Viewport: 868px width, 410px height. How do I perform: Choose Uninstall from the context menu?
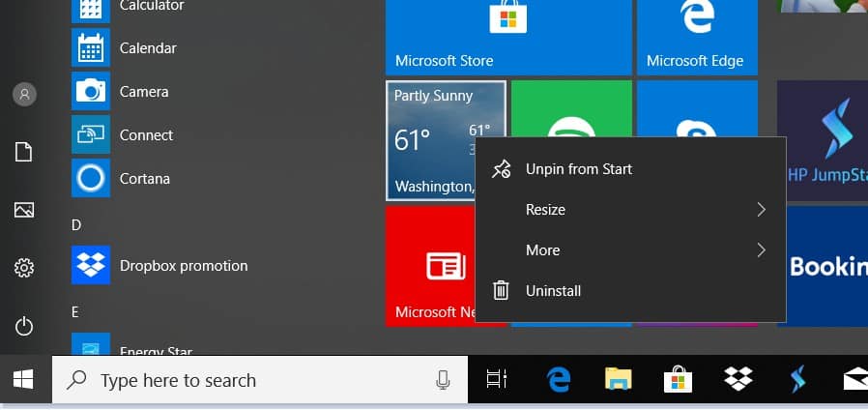pos(630,290)
